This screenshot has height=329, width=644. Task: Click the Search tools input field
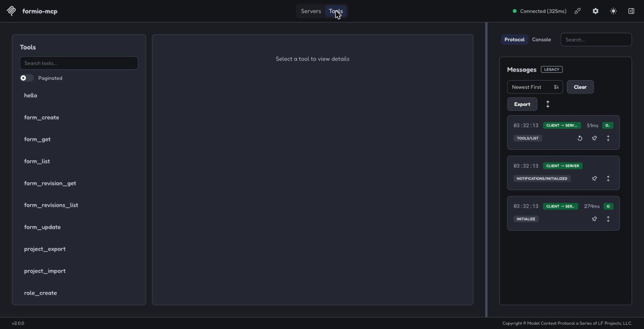tap(79, 63)
